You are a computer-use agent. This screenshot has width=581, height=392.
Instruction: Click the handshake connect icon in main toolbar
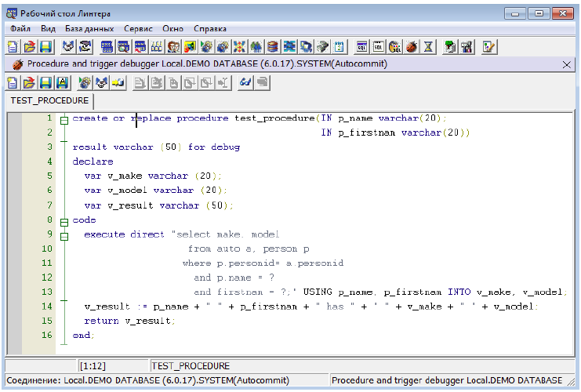tap(68, 46)
